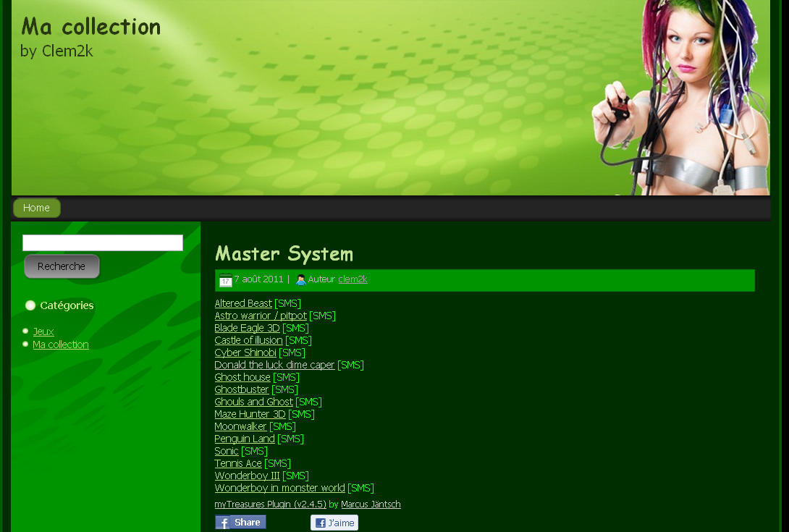Image resolution: width=789 pixels, height=532 pixels.
Task: Visit Marcus Jäntsch's link
Action: pos(371,504)
